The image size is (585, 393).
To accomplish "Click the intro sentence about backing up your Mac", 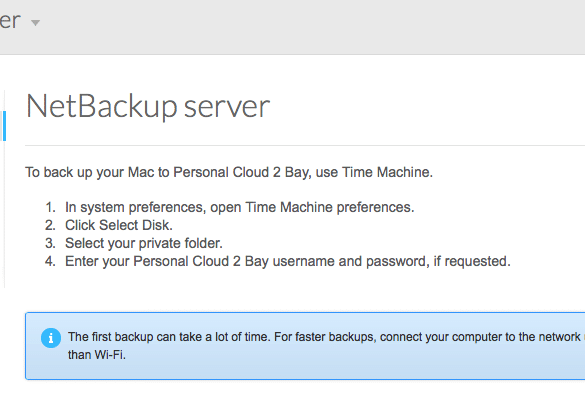I will point(229,172).
